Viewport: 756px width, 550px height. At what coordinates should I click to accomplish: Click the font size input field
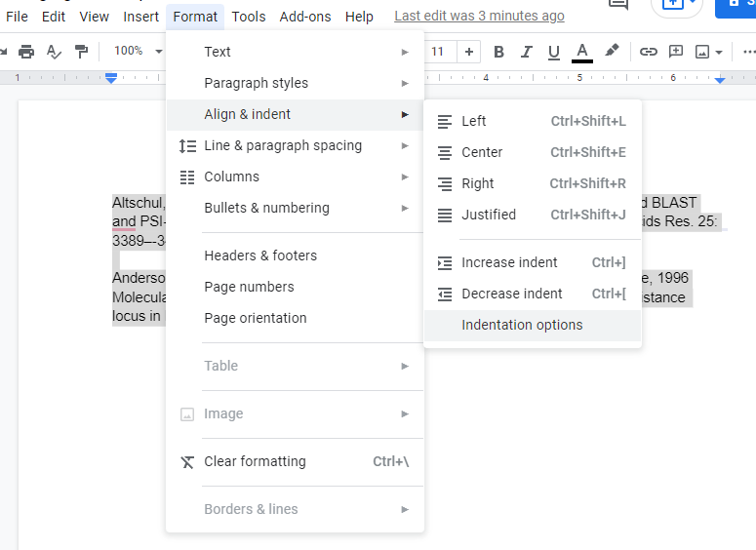[x=438, y=52]
